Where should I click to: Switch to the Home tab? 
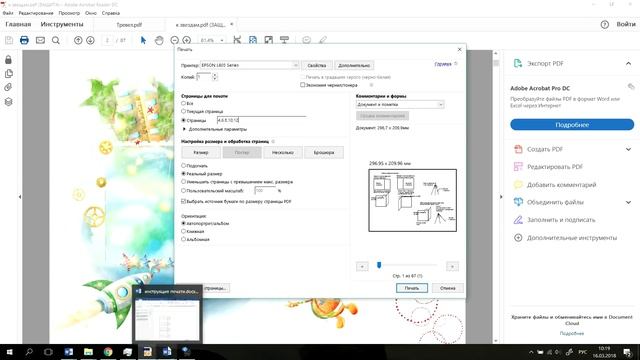[x=18, y=24]
